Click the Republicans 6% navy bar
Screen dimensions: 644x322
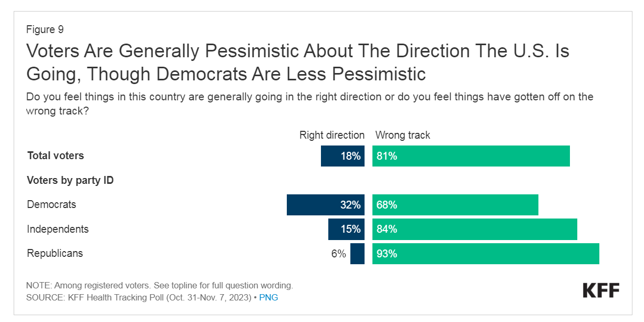[x=357, y=254]
